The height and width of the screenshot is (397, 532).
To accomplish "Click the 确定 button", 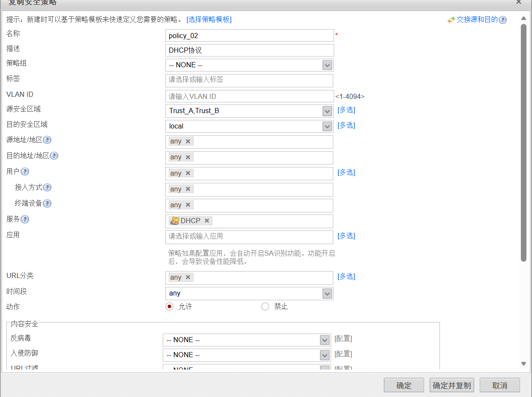I will (x=404, y=385).
